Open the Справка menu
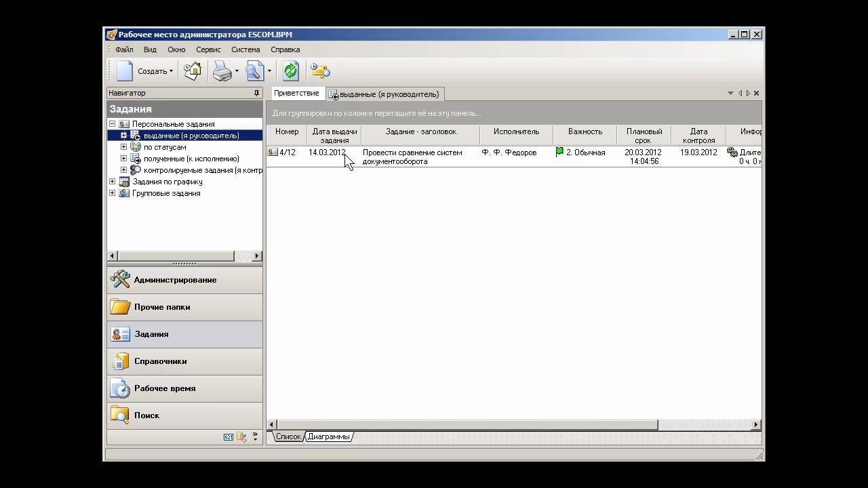Image resolution: width=868 pixels, height=488 pixels. click(285, 49)
